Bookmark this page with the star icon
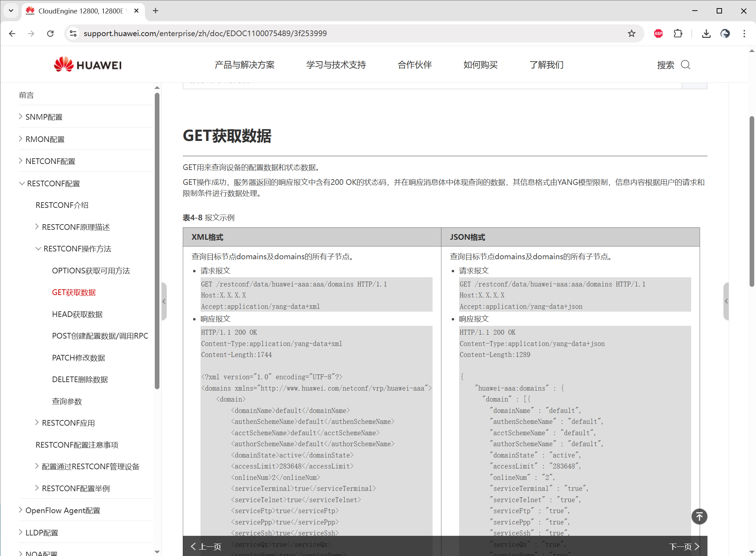The image size is (756, 556). coord(632,33)
